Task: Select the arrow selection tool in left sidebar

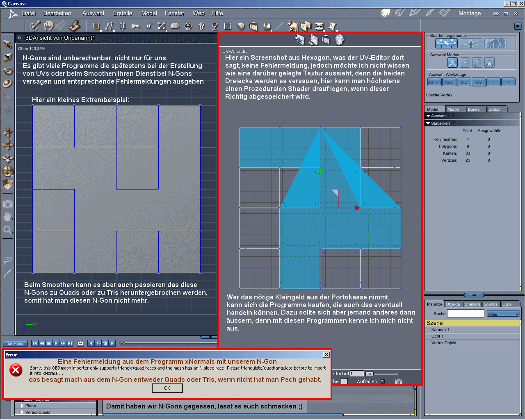Action: (7, 44)
